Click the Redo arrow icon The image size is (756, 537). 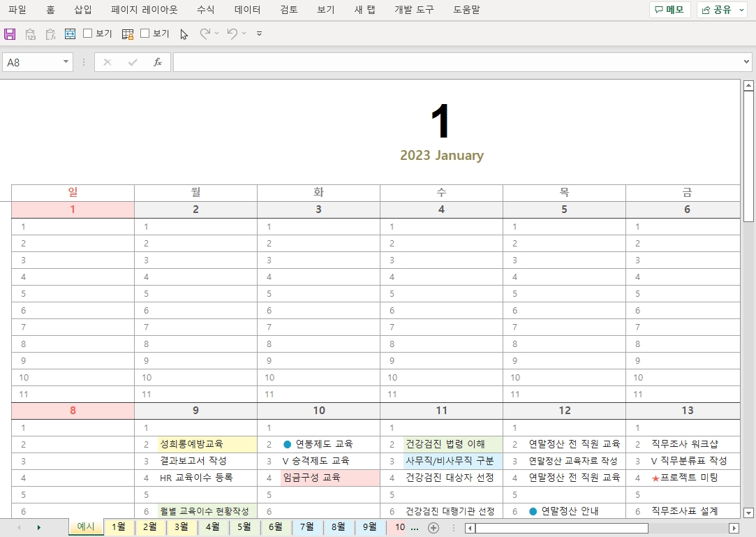click(x=205, y=34)
